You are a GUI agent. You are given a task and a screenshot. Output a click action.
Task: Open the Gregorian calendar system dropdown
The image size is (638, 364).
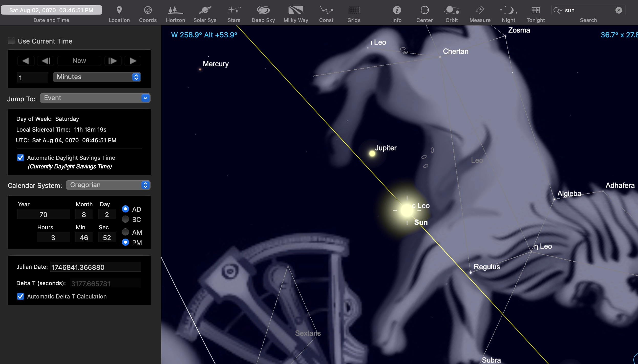[108, 185]
